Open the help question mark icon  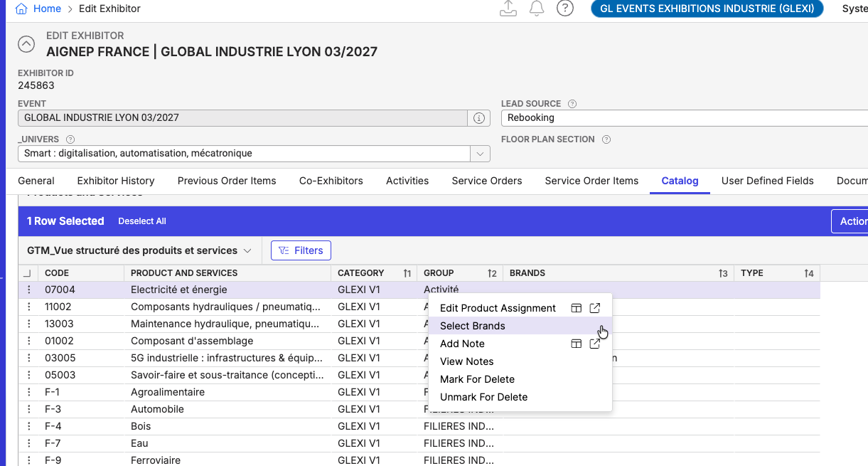tap(565, 9)
